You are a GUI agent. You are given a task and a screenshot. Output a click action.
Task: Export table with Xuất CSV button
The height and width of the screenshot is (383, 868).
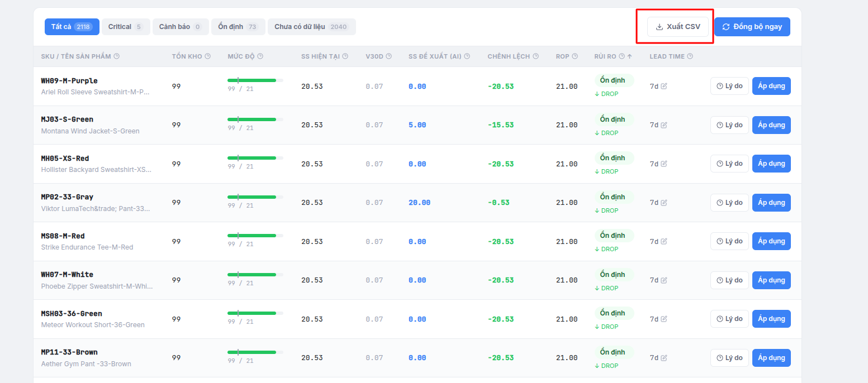tap(678, 27)
